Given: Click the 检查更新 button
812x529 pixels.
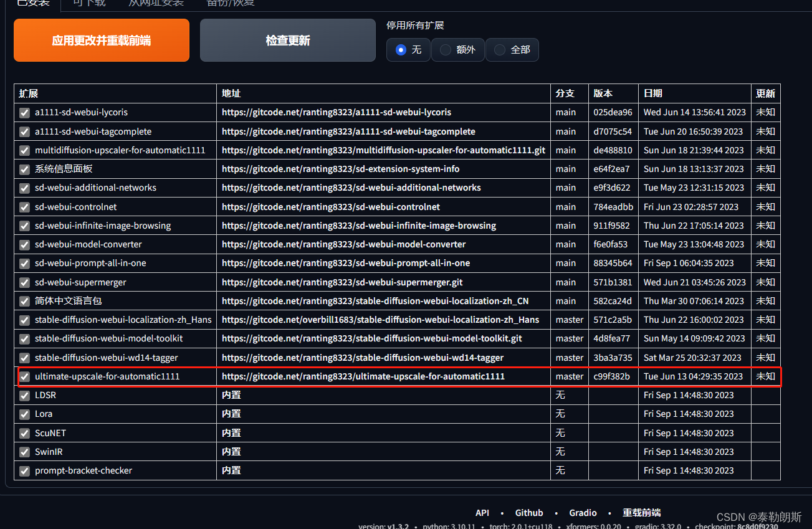Looking at the screenshot, I should coord(288,41).
